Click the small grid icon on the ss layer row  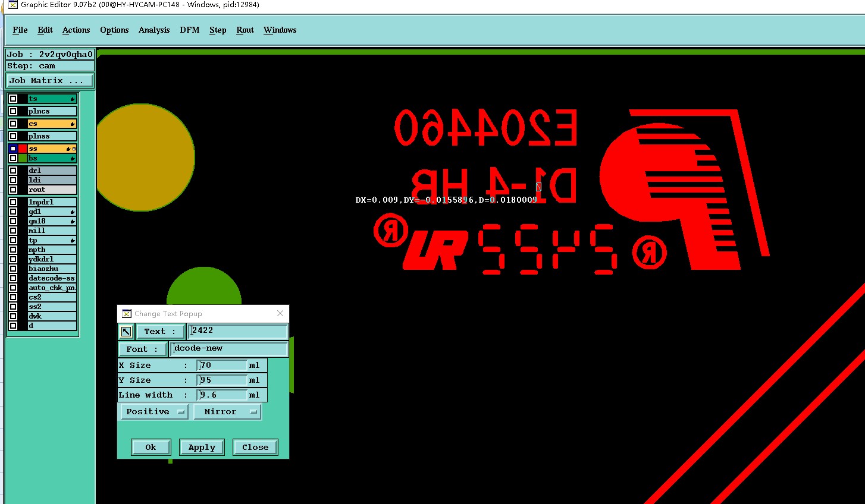click(74, 149)
